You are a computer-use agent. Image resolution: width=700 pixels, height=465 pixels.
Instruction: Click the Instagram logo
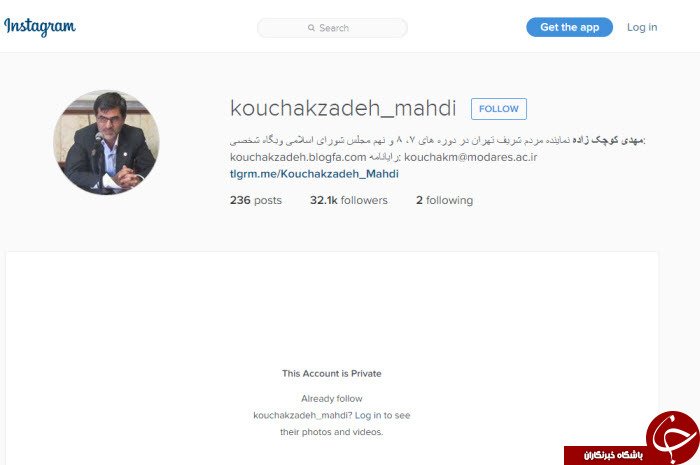(40, 26)
